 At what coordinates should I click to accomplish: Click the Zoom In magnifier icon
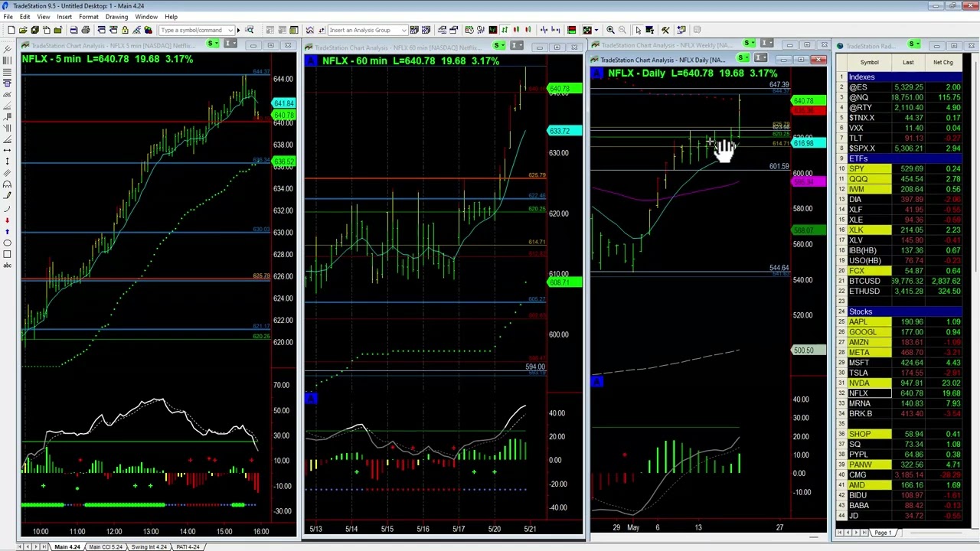[x=610, y=30]
